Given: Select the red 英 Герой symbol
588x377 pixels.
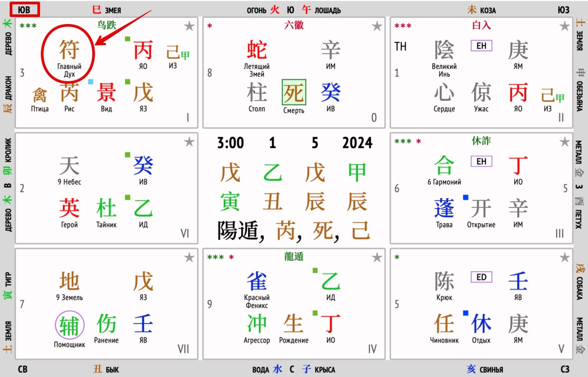Looking at the screenshot, I should pos(69,208).
